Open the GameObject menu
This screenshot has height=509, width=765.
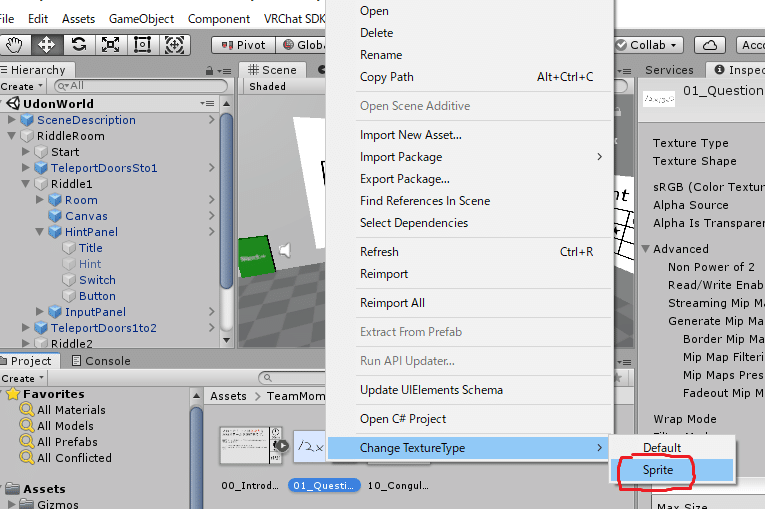coord(141,19)
